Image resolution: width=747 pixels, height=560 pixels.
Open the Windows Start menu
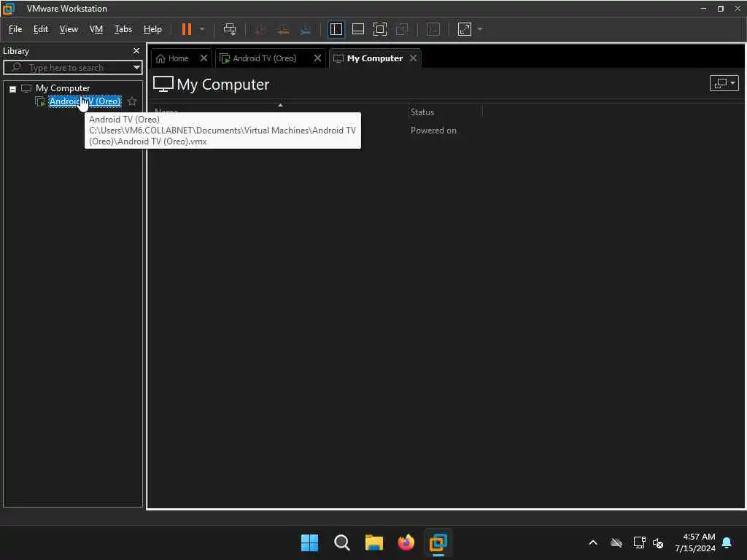coord(309,542)
